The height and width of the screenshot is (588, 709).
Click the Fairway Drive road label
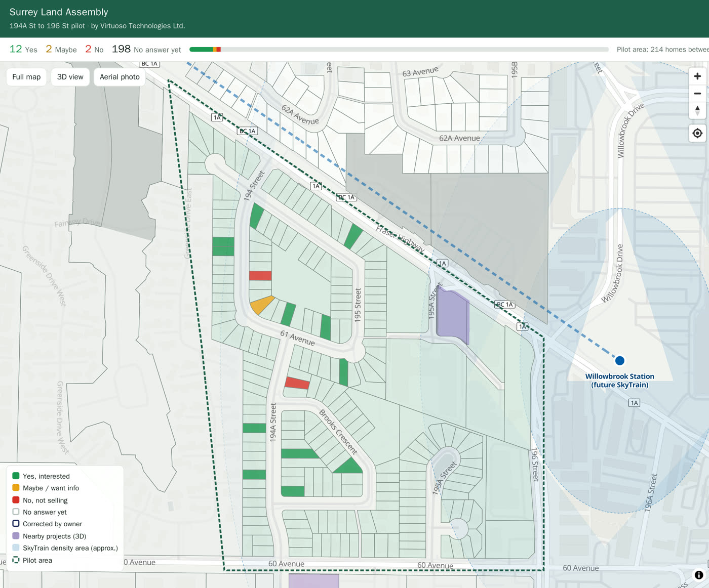click(x=77, y=223)
